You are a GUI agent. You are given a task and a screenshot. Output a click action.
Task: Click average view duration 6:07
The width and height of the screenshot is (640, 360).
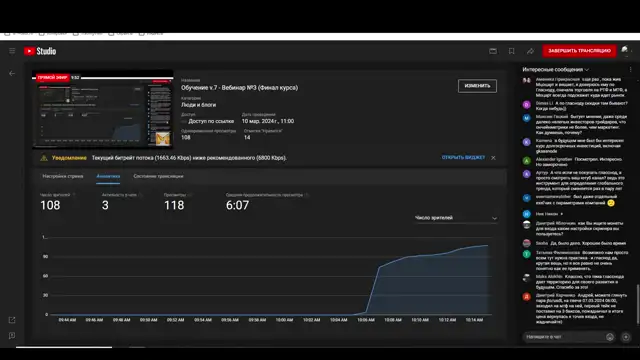(238, 205)
